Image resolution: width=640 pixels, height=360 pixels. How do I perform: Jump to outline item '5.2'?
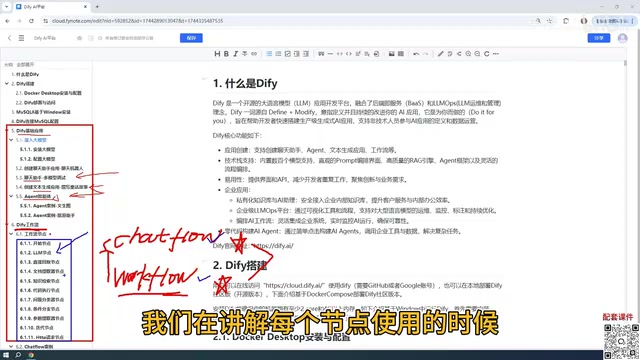49,168
